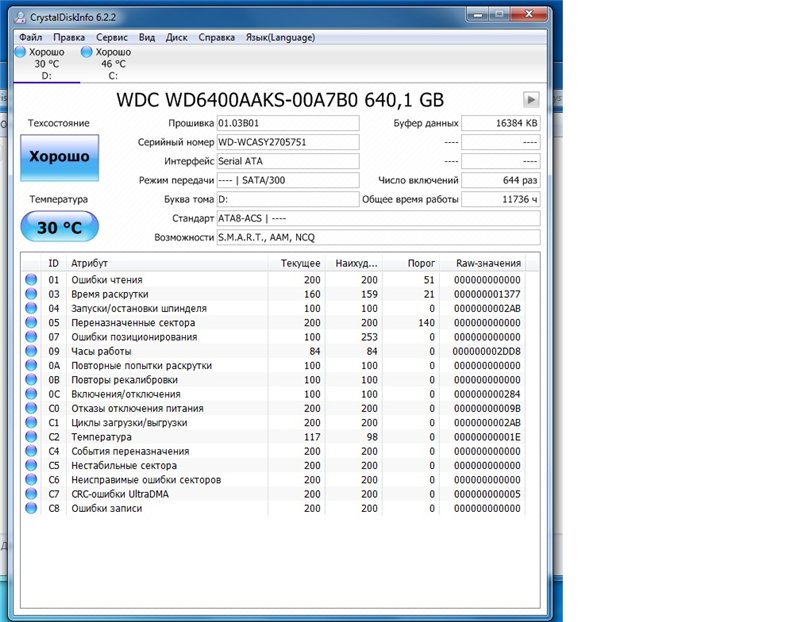Click status icon for Циклы загрузки/выгрузки

(31, 422)
